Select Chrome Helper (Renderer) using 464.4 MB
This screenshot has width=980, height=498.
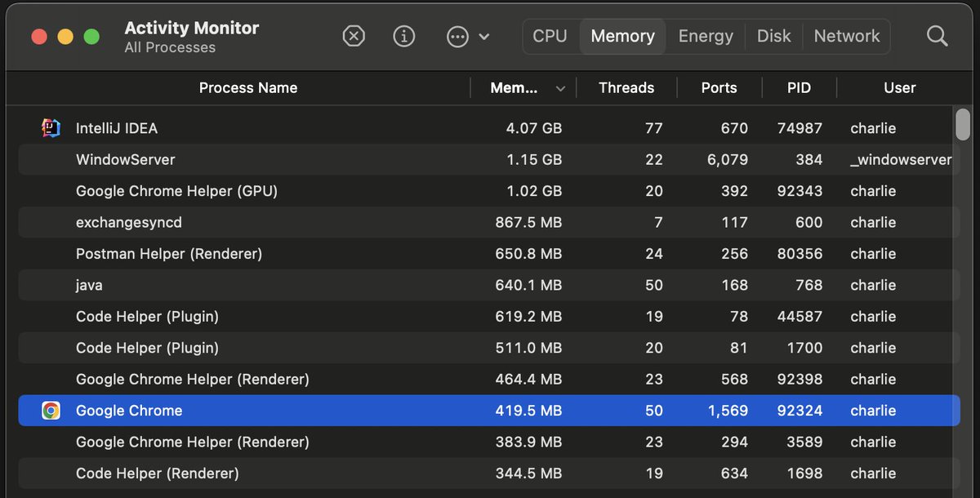point(488,380)
